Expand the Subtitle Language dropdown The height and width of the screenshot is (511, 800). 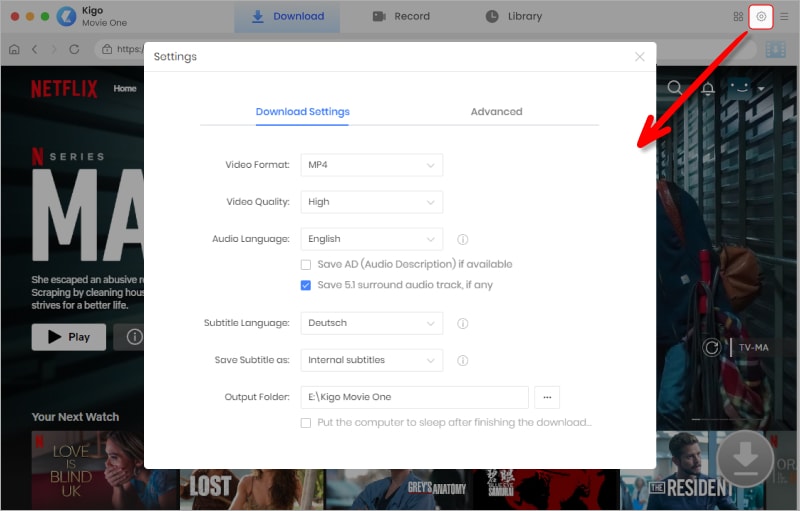coord(372,323)
